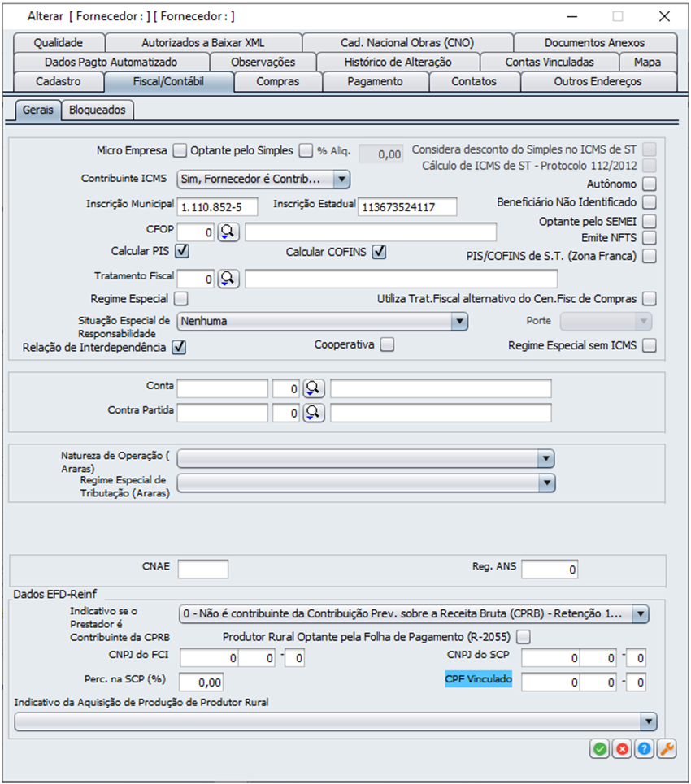Screen dimensions: 691x784
Task: Click the Inscrição Estadual field
Action: pos(407,206)
